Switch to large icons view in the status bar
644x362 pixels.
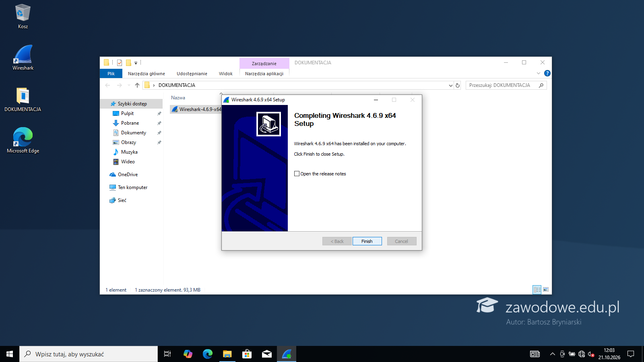pyautogui.click(x=546, y=290)
